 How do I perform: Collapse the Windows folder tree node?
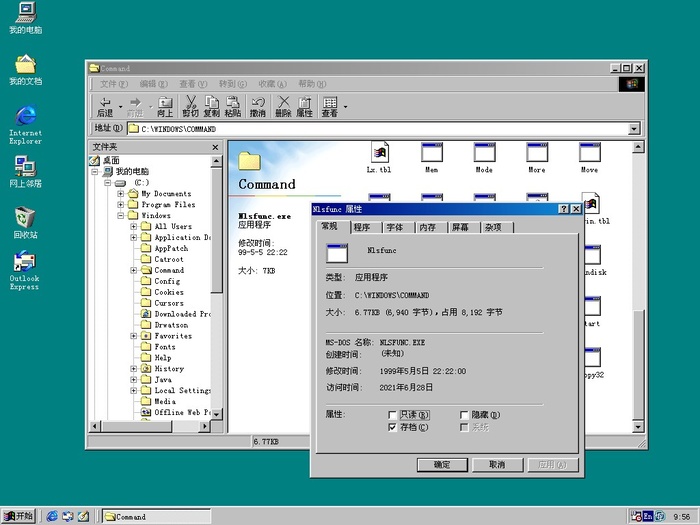point(121,215)
